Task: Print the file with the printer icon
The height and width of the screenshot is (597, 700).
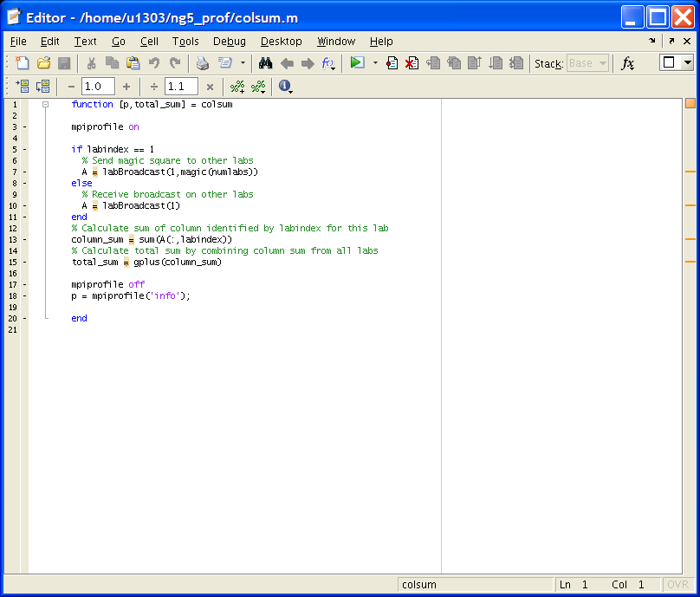Action: tap(203, 63)
